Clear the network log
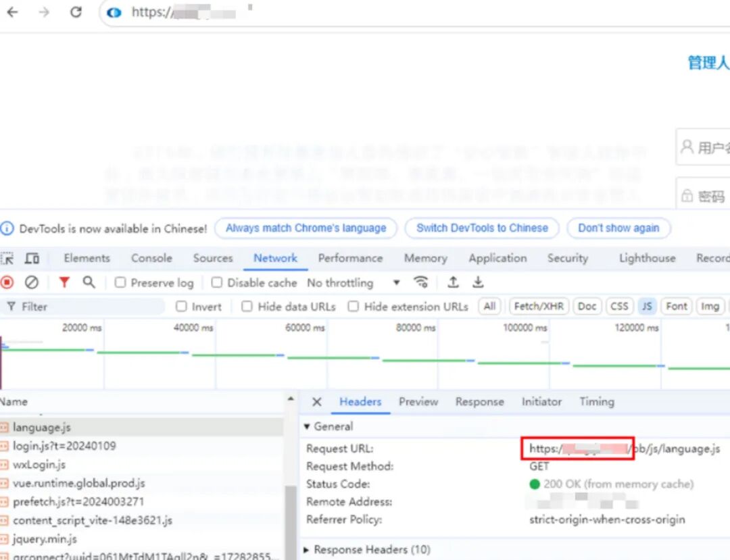Image resolution: width=730 pixels, height=560 pixels. click(x=32, y=282)
